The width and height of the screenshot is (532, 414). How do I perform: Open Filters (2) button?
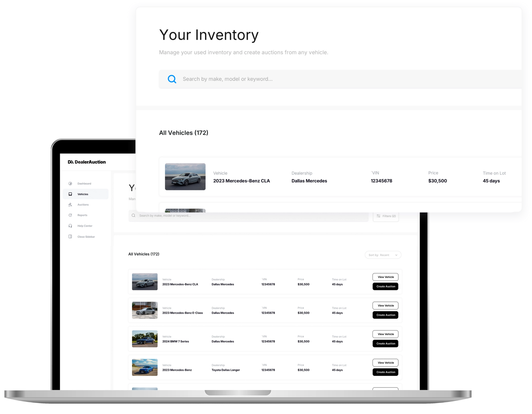[386, 216]
